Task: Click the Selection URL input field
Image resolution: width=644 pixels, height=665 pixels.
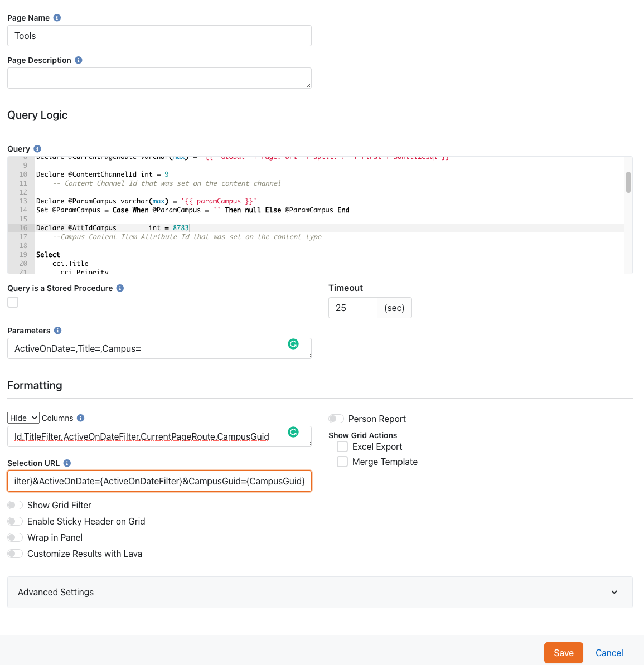Action: click(159, 481)
